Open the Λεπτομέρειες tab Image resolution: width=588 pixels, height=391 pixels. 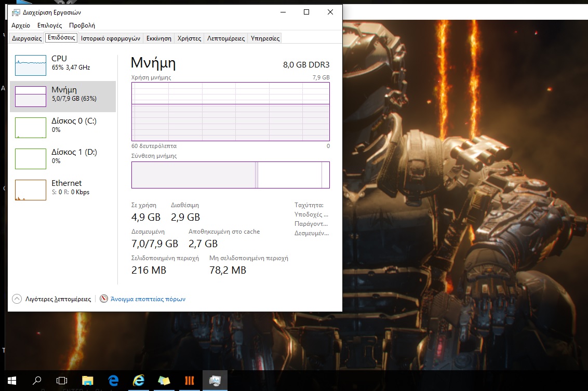click(226, 38)
